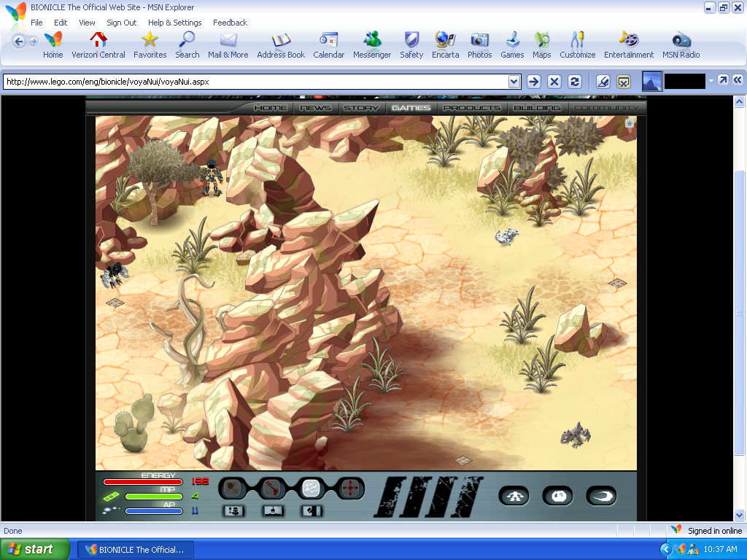Click the green MP bar
The image size is (747, 560).
(x=154, y=496)
